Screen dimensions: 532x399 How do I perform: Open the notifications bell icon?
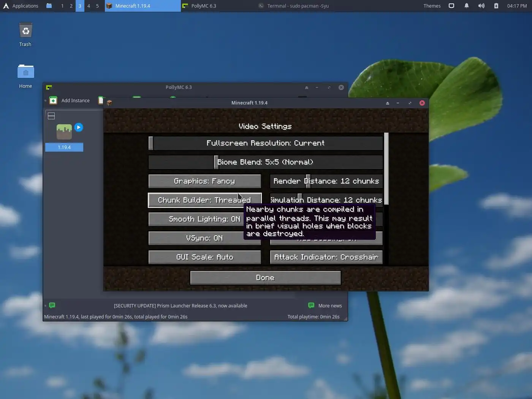[466, 6]
